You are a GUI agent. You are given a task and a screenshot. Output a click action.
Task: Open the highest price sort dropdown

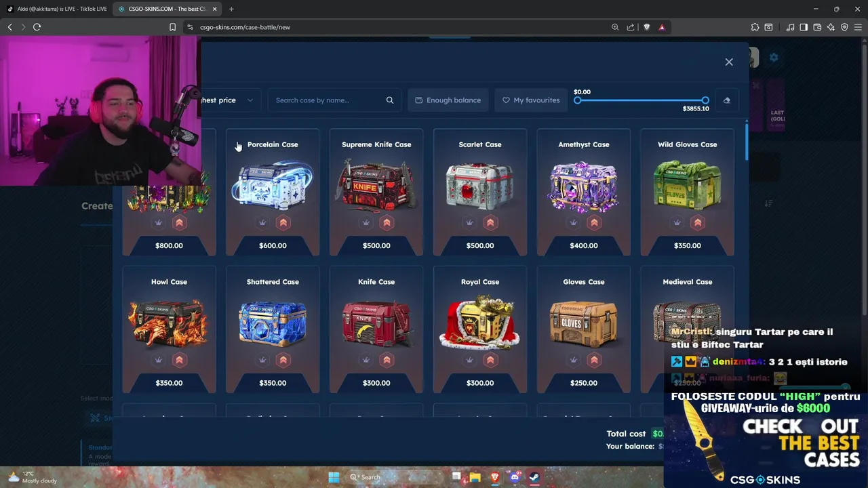(229, 100)
